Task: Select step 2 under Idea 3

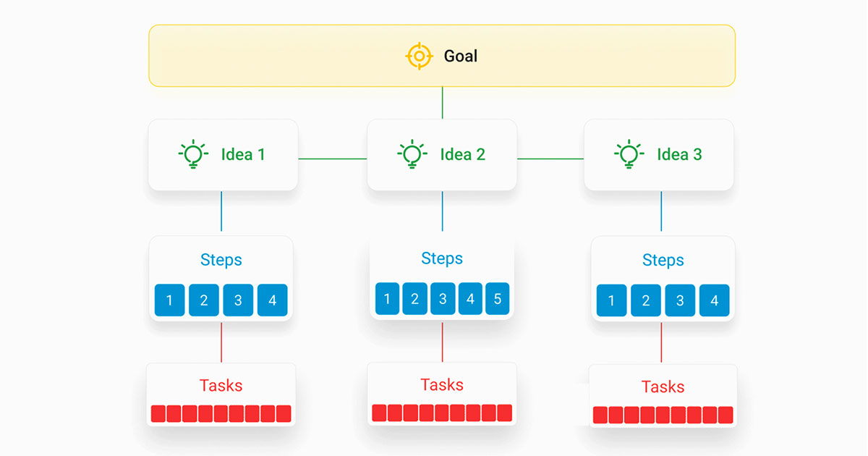Action: pos(646,300)
